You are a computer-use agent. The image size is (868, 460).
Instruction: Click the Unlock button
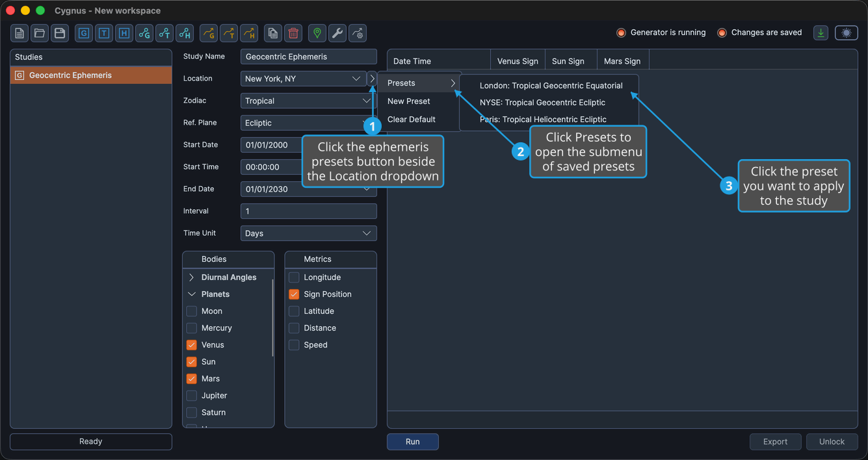click(x=832, y=442)
